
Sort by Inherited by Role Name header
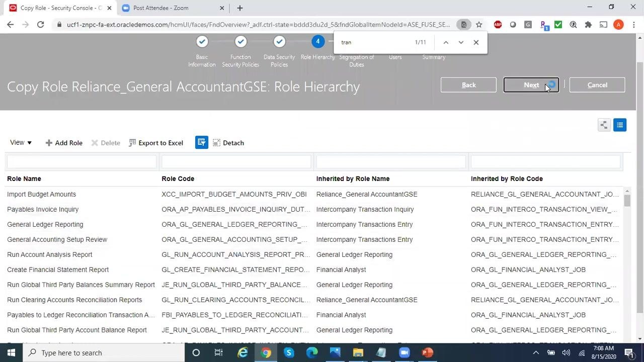(353, 178)
